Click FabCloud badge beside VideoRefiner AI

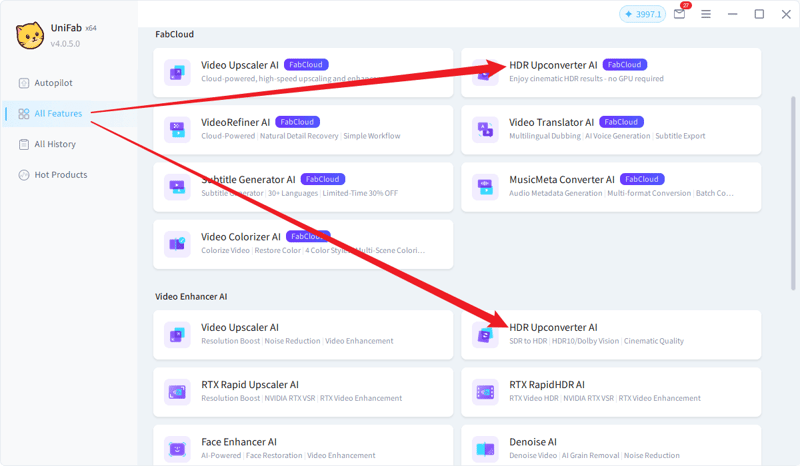pos(297,122)
